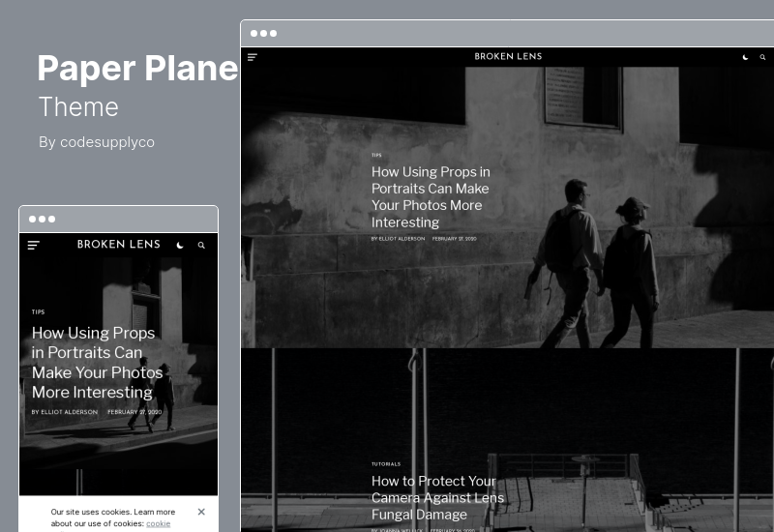Open desktop article How Using Props in Portraits
774x532 pixels.
[x=431, y=197]
